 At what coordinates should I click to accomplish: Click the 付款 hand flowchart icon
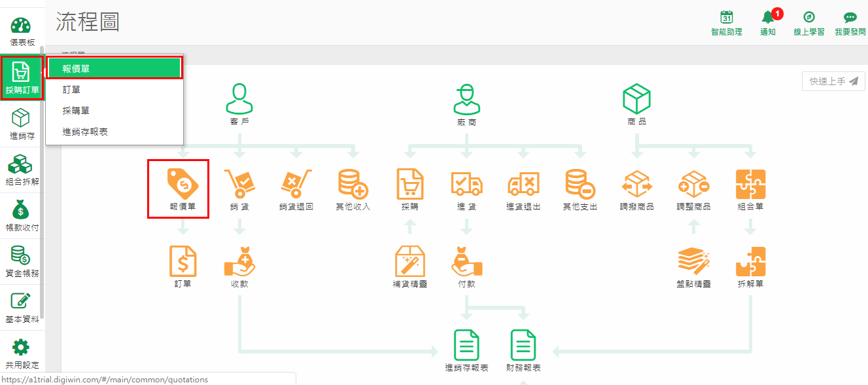(466, 261)
